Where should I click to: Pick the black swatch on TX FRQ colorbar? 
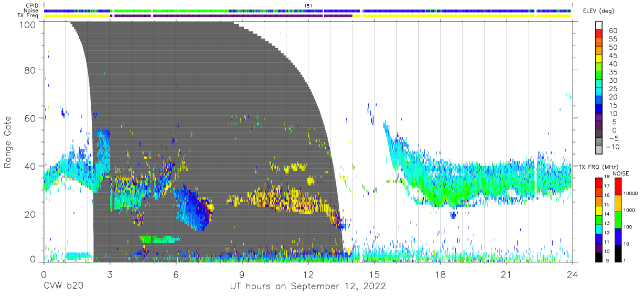point(599,257)
